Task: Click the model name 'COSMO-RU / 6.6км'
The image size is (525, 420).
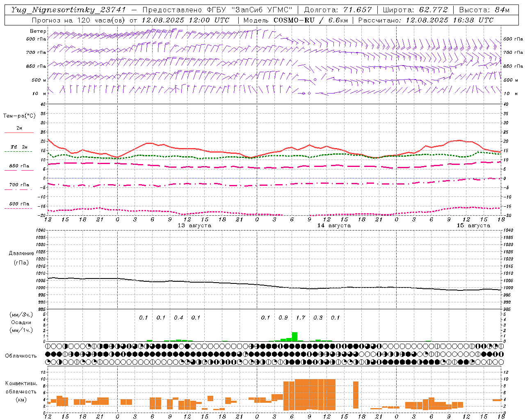Action: 310,20
